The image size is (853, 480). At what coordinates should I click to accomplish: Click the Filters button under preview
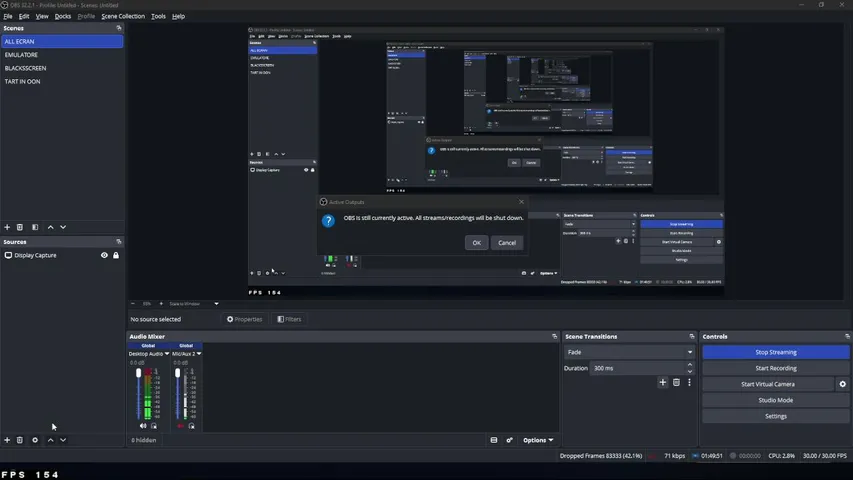pyautogui.click(x=289, y=319)
